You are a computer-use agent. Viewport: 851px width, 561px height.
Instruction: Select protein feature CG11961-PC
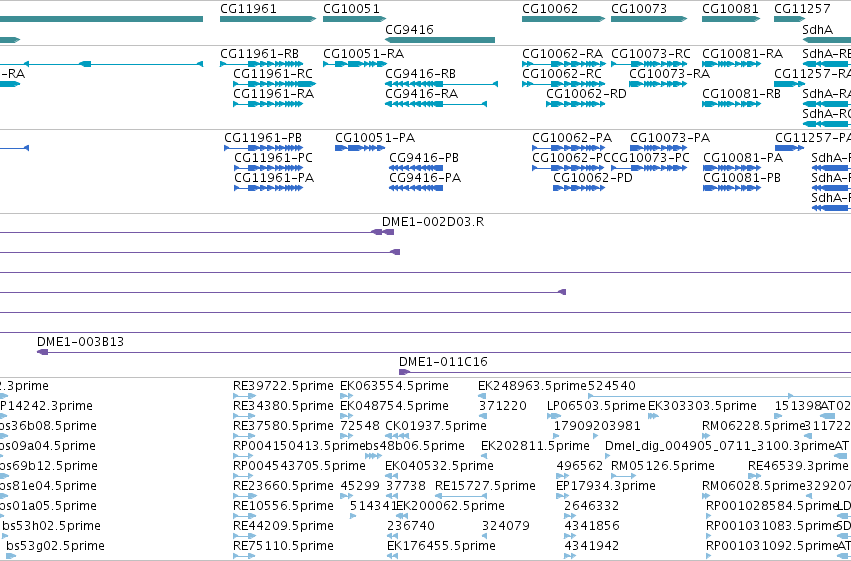click(269, 168)
